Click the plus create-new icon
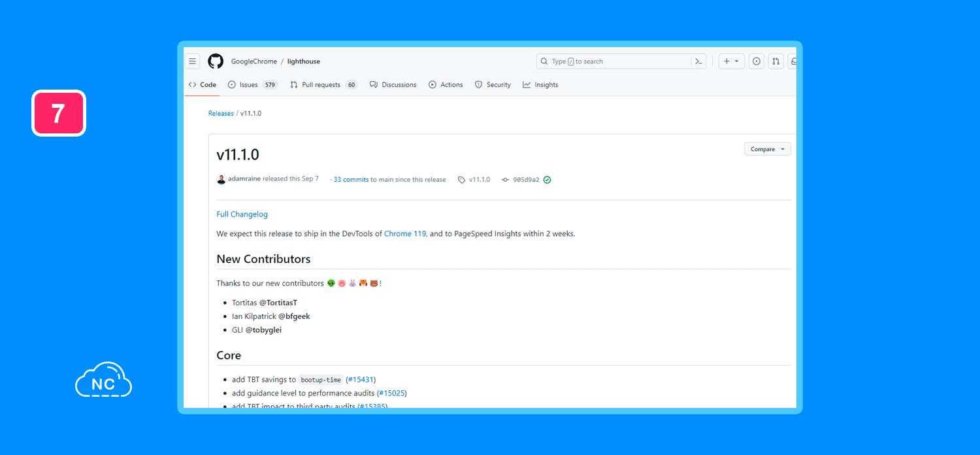Viewport: 980px width, 455px height. (x=727, y=61)
